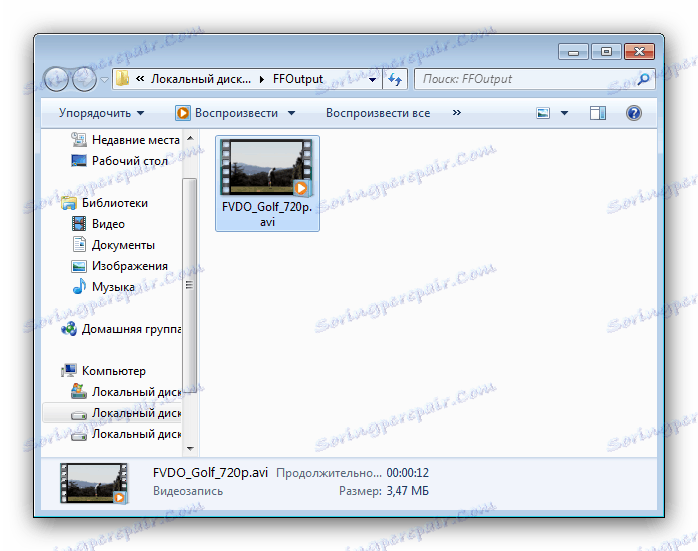The height and width of the screenshot is (551, 698).
Task: Open the address bar history dropdown
Action: click(x=373, y=80)
